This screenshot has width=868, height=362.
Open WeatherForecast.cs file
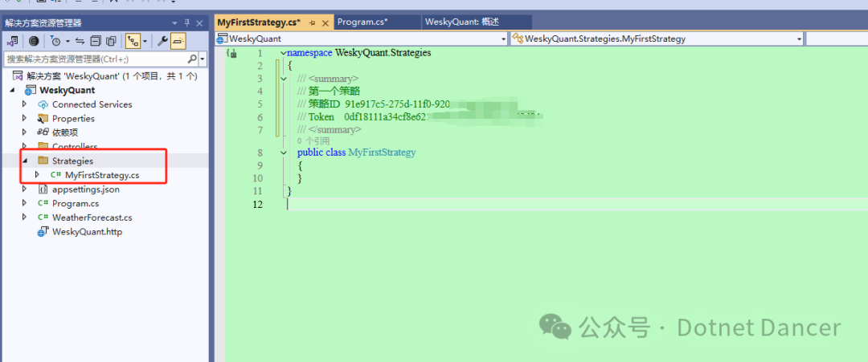(x=92, y=218)
